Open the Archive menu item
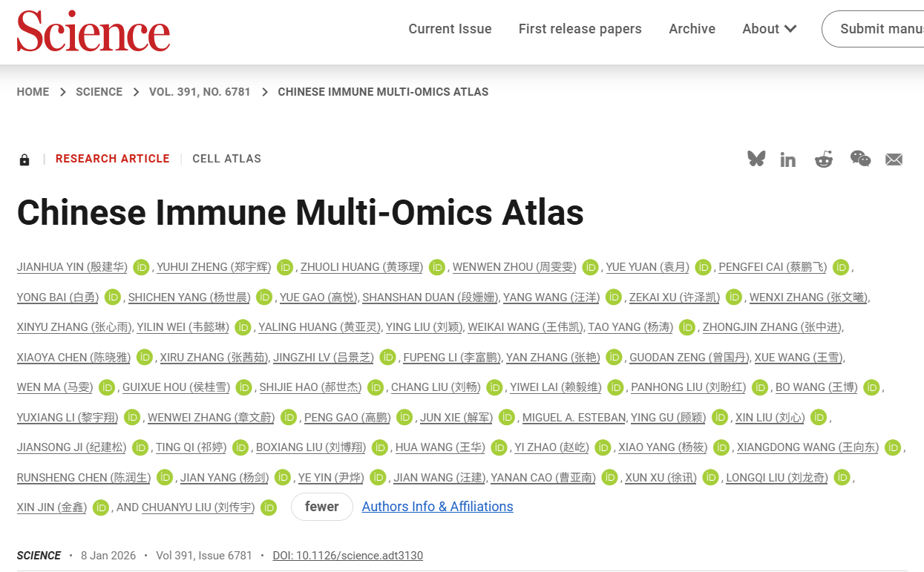This screenshot has width=924, height=572. (692, 29)
